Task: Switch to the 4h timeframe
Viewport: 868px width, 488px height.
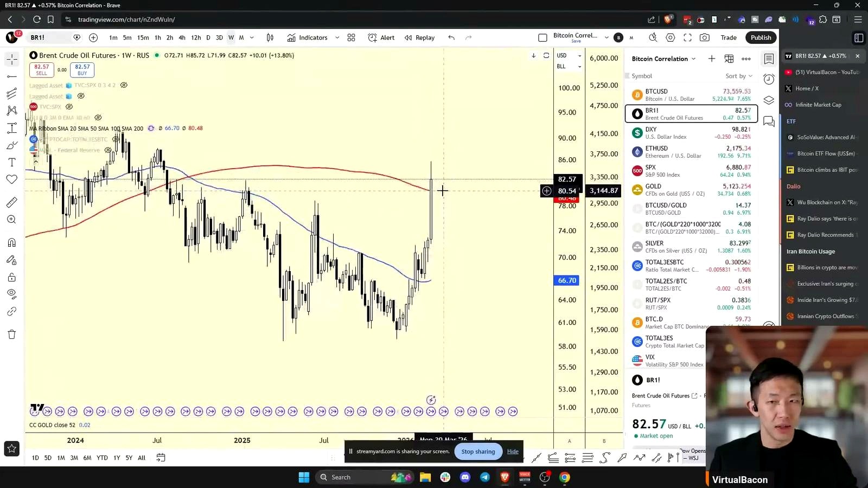Action: [x=182, y=37]
